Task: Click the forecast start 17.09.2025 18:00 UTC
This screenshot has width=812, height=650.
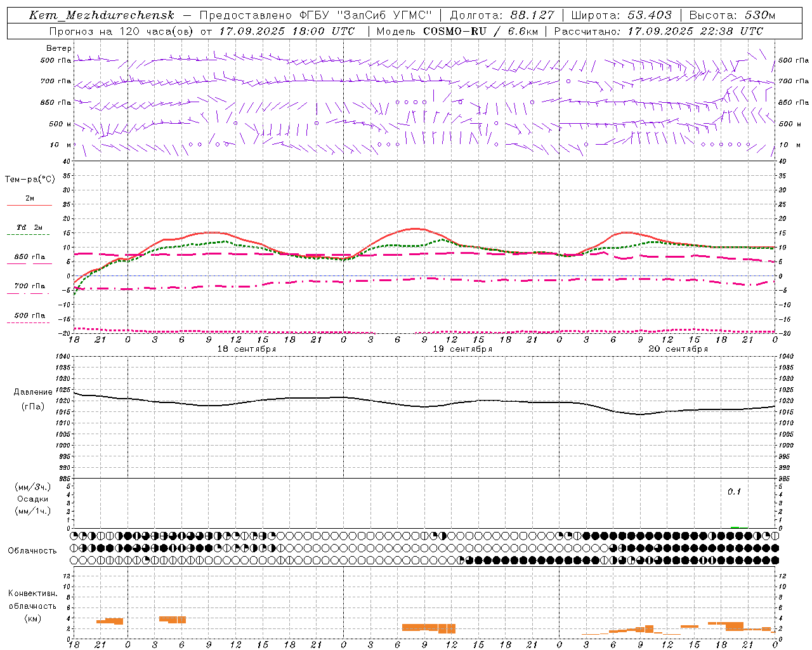Action: 287,31
